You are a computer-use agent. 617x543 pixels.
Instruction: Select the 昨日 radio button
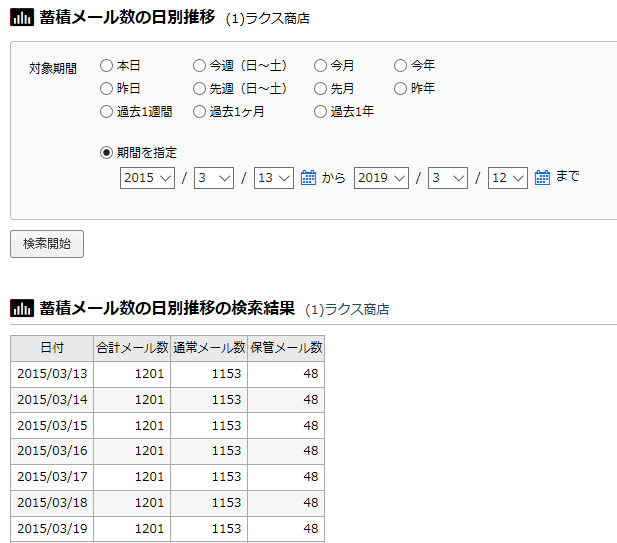(x=106, y=89)
